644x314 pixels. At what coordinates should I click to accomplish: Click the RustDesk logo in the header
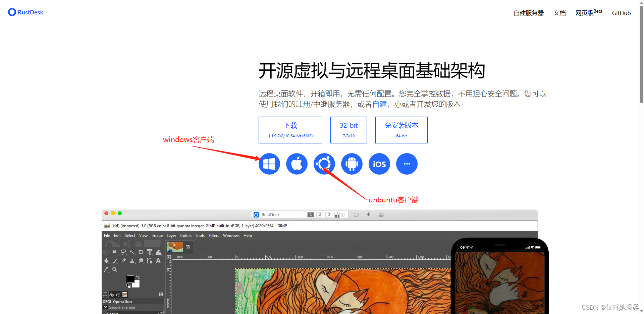coord(25,12)
